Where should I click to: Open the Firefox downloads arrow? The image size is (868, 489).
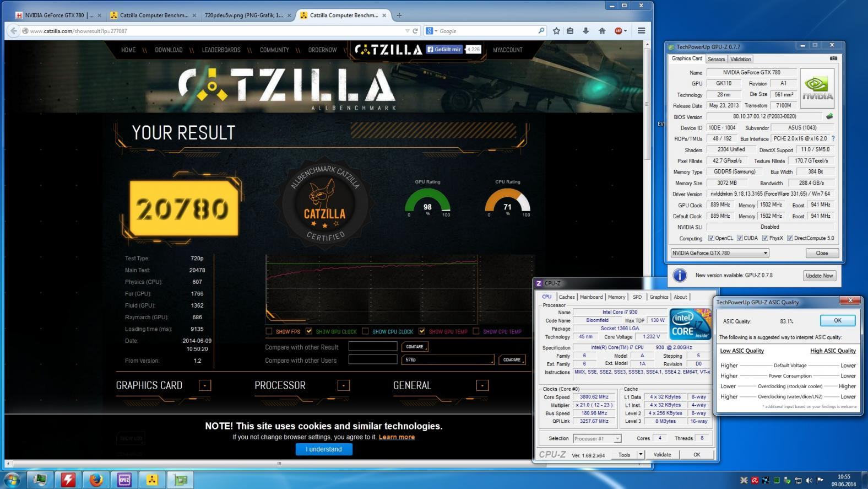tap(586, 31)
